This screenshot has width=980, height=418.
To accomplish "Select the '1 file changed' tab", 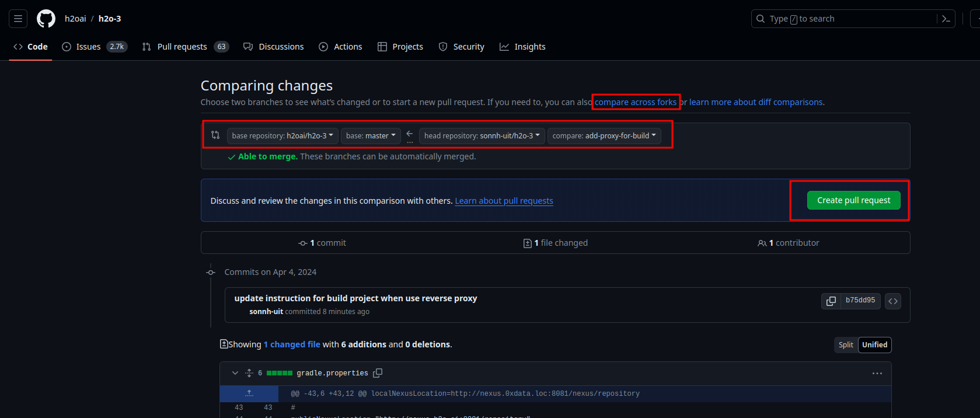I will pos(556,243).
